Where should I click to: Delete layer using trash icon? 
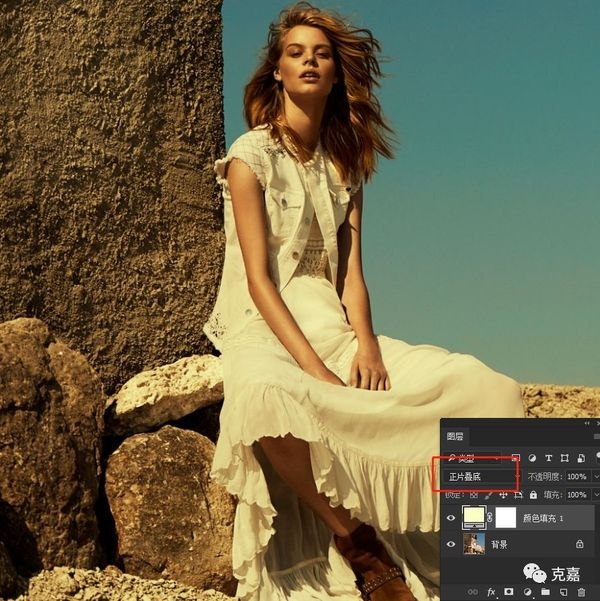[581, 592]
